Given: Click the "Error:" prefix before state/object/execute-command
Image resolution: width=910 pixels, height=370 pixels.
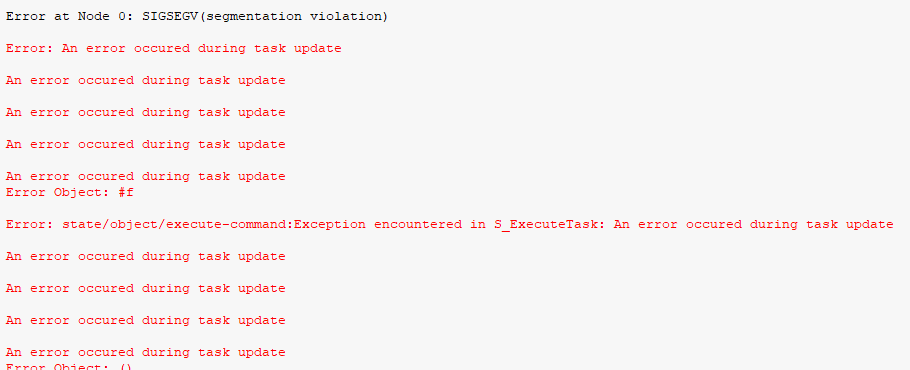Looking at the screenshot, I should point(30,224).
